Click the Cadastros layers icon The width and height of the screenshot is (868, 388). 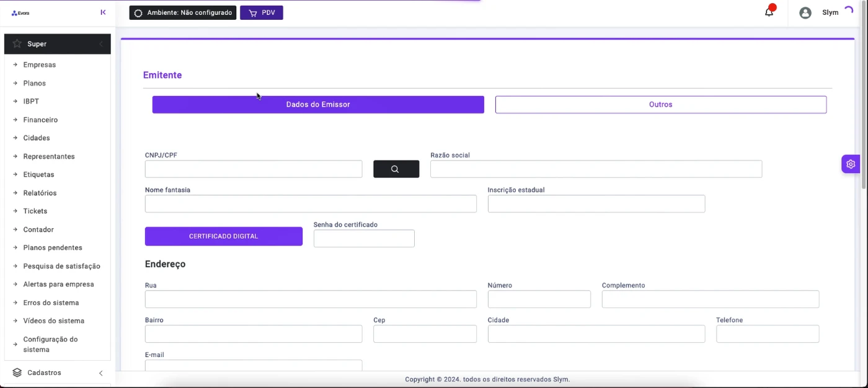click(x=17, y=373)
